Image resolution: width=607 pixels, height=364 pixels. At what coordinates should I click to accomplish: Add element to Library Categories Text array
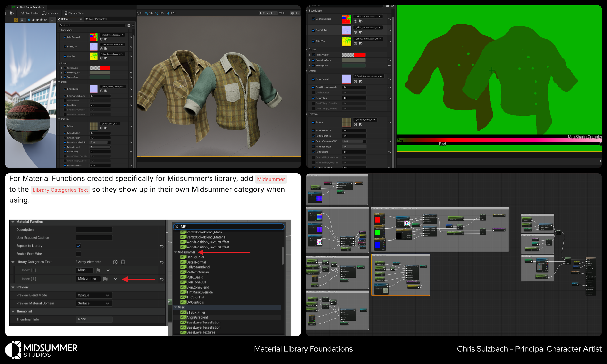[115, 262]
